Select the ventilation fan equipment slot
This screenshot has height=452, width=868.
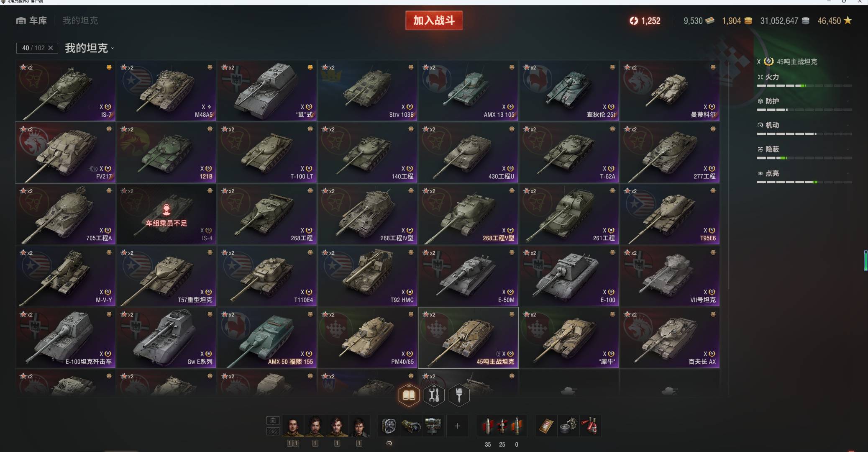[389, 426]
